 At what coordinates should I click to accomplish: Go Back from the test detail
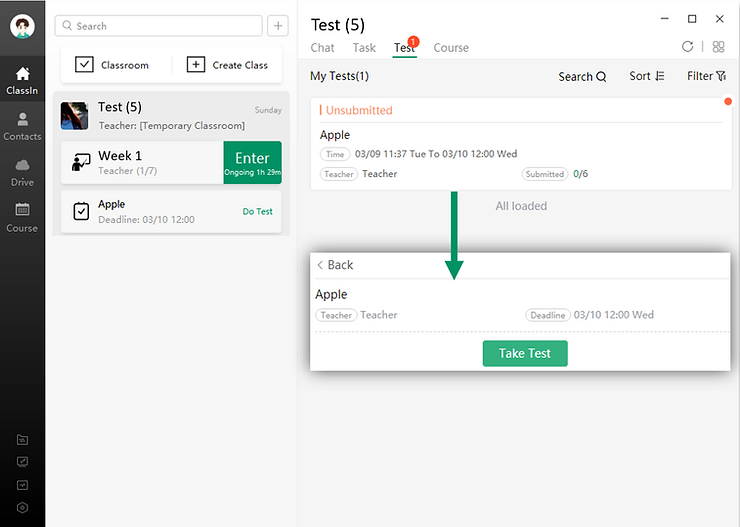tap(335, 265)
